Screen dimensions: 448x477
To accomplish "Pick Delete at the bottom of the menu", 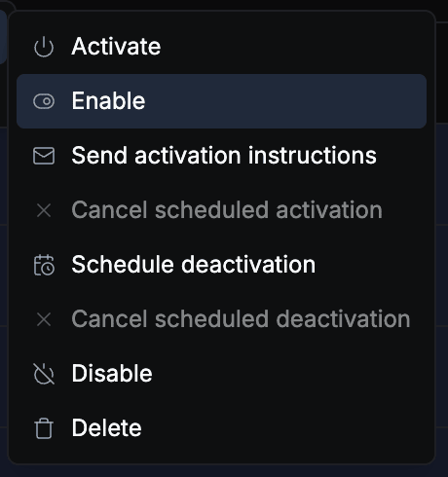I will pyautogui.click(x=221, y=428).
